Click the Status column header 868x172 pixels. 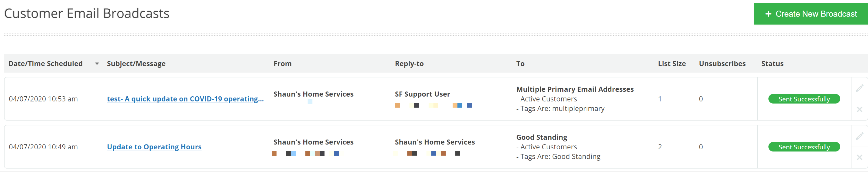click(x=772, y=63)
